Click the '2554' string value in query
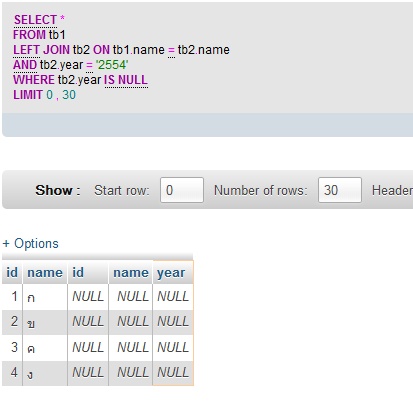 click(x=112, y=65)
